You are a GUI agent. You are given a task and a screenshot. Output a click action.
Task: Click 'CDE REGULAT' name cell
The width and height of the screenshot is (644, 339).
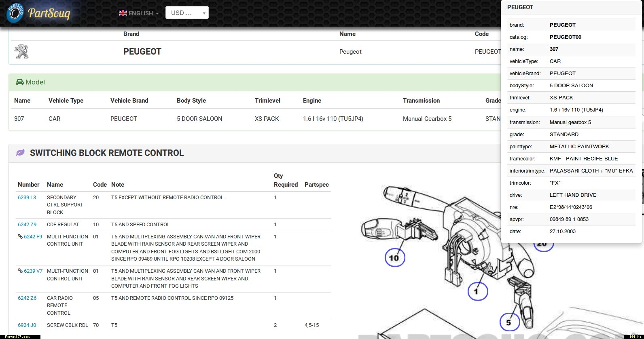coord(63,225)
